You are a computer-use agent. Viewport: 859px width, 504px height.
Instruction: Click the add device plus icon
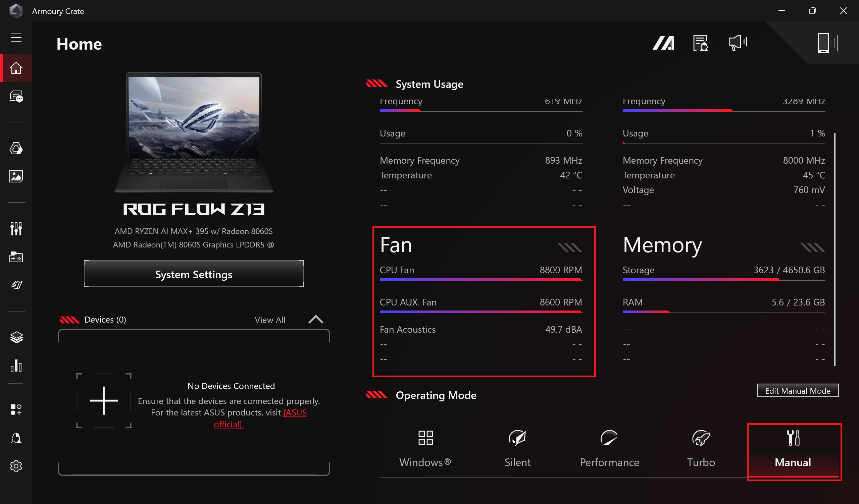(x=104, y=401)
